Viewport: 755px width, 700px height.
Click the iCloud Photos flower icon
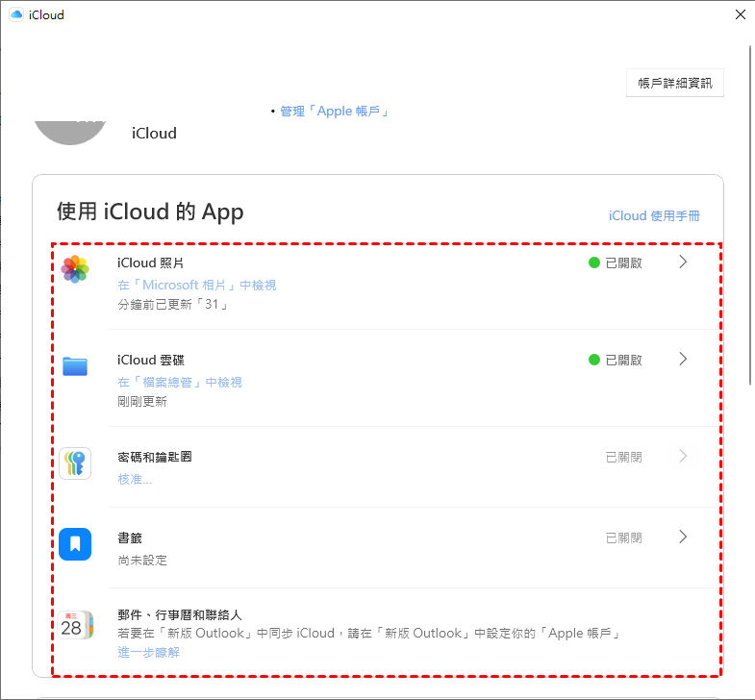[x=75, y=269]
